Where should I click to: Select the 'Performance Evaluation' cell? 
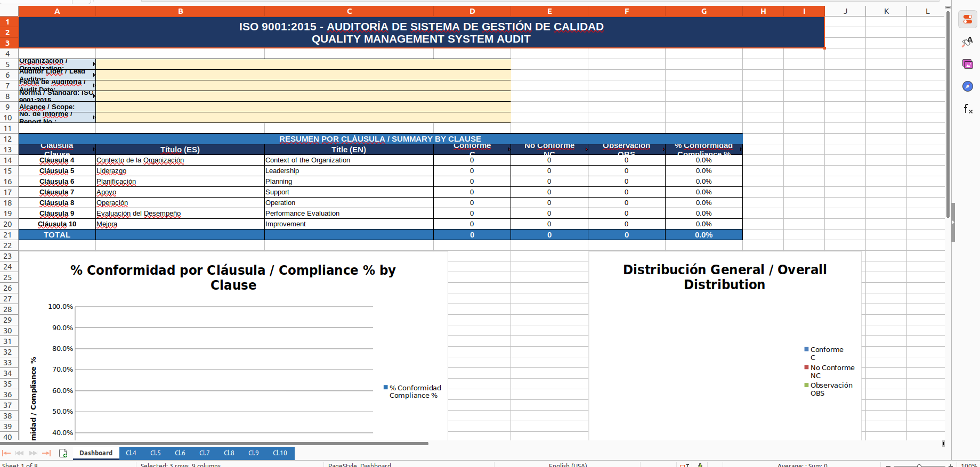[349, 214]
